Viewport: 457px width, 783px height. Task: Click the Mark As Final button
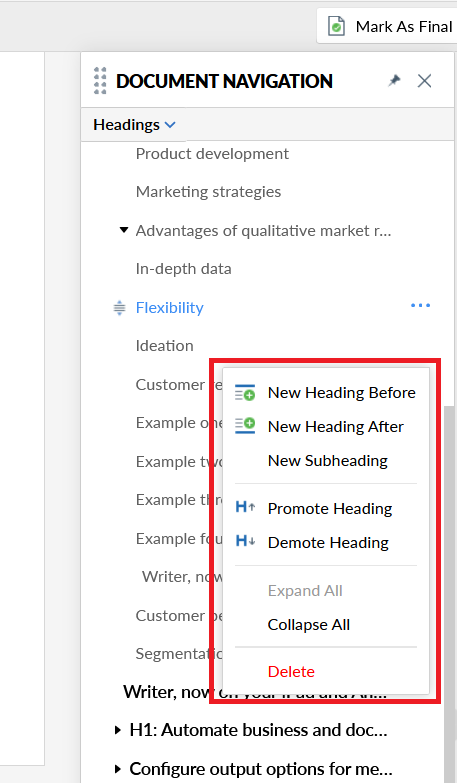[x=390, y=26]
